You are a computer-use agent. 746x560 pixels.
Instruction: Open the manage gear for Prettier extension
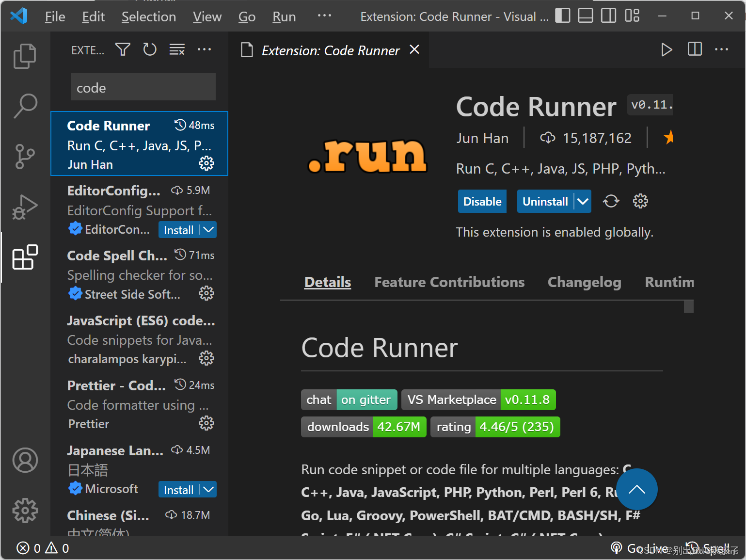coord(206,423)
